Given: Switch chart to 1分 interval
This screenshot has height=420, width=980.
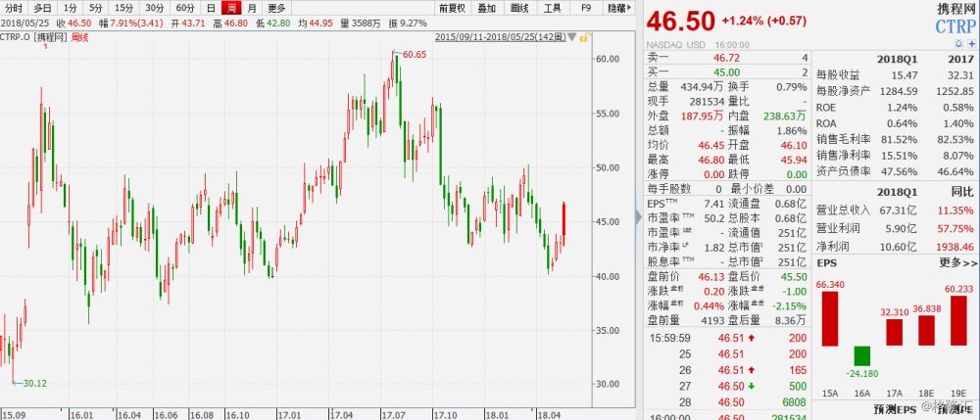Looking at the screenshot, I should (x=70, y=7).
